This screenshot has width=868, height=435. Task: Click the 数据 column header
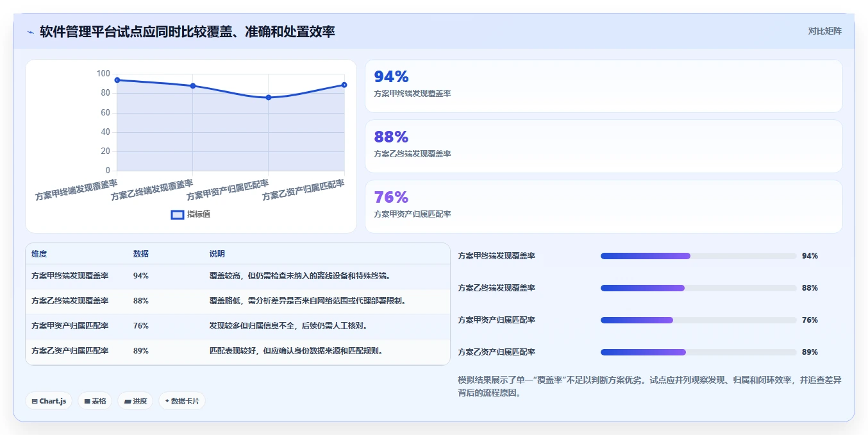tap(141, 254)
